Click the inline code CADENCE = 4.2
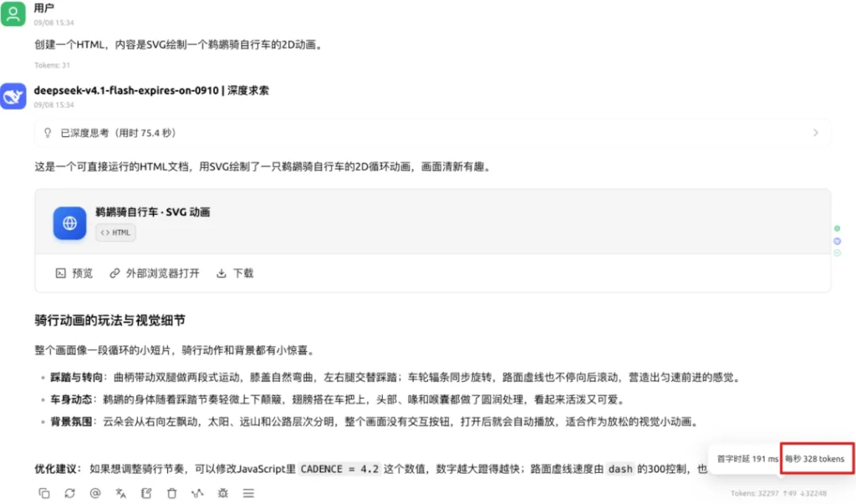Viewport: 856px width, 504px height. coord(339,469)
